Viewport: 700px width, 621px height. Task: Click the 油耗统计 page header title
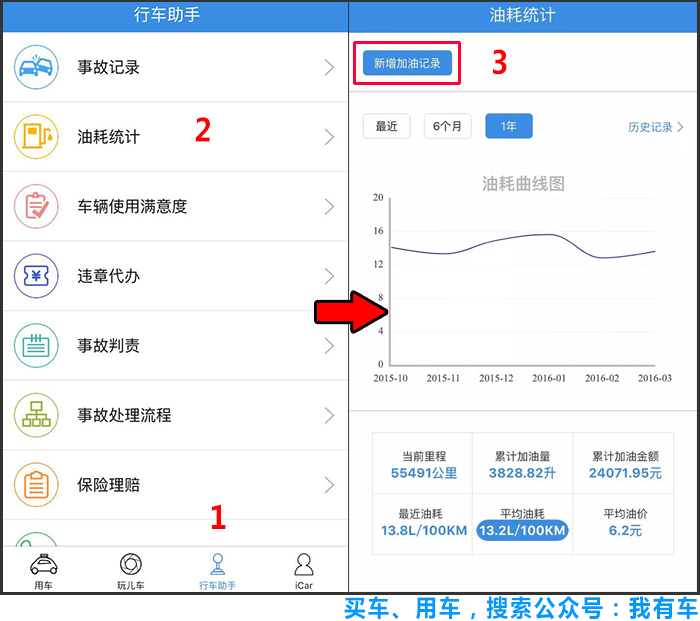coord(522,15)
